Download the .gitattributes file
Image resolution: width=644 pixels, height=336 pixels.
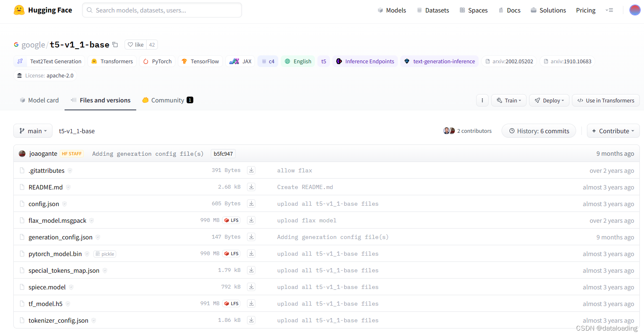click(251, 170)
